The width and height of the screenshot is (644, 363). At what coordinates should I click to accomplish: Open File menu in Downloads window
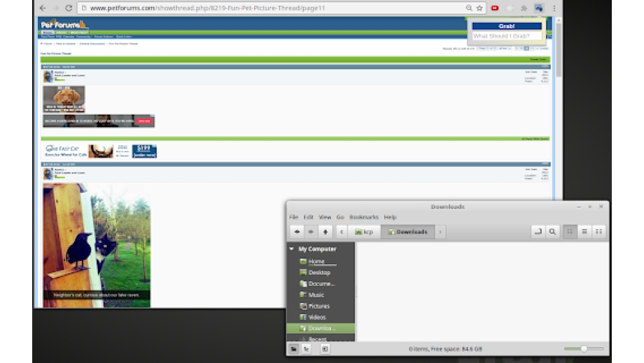coord(293,217)
